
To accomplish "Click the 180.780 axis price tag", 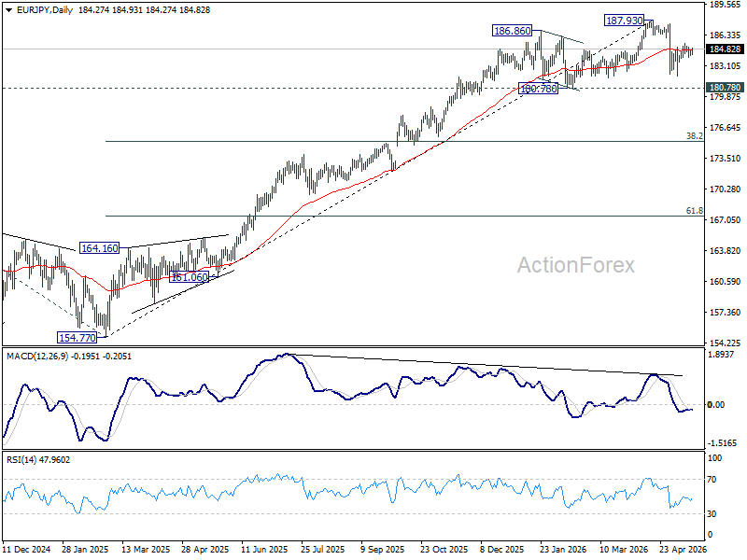I will point(726,87).
